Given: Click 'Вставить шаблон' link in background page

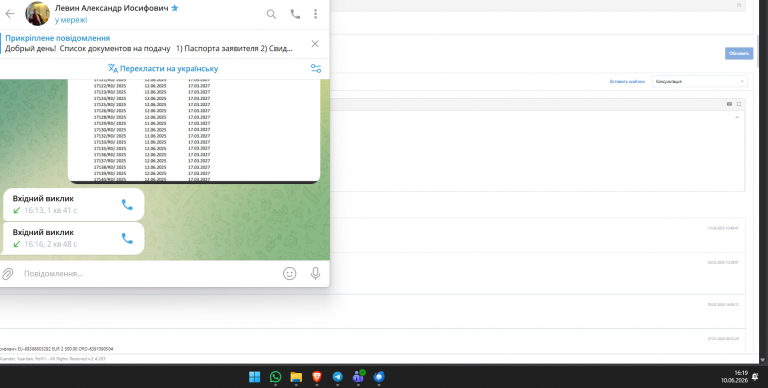Looking at the screenshot, I should point(627,81).
